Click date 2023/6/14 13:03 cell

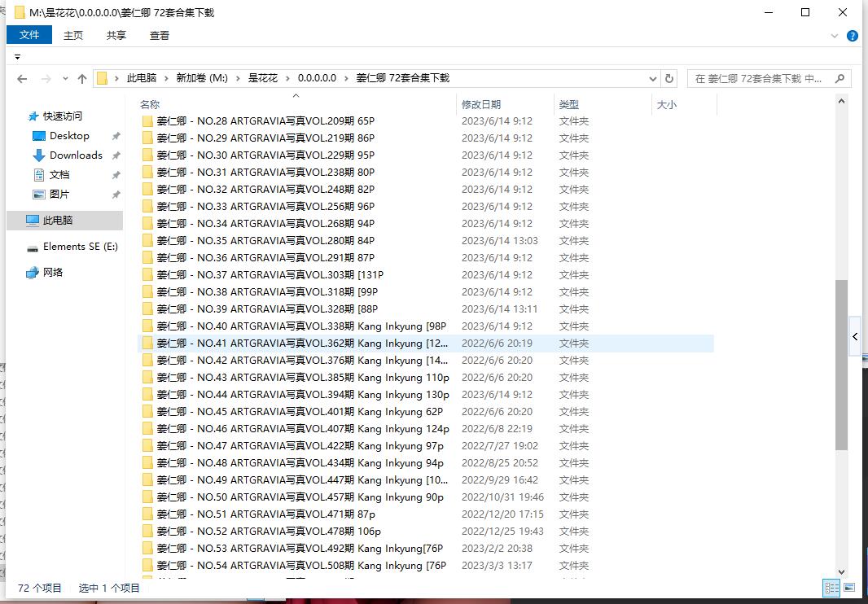(500, 241)
